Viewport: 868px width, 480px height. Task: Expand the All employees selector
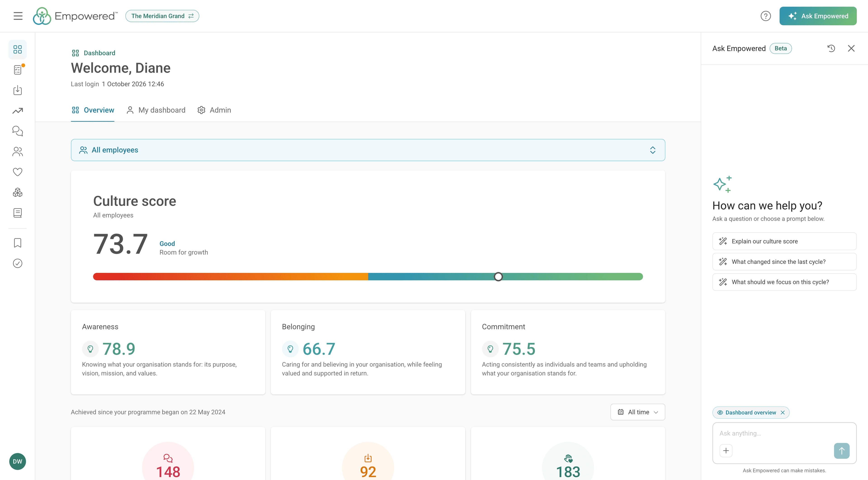[x=368, y=150]
